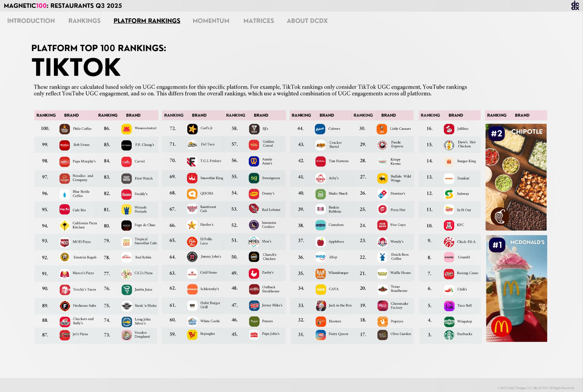The image size is (583, 392).
Task: Click the Culvers logo icon
Action: click(320, 129)
